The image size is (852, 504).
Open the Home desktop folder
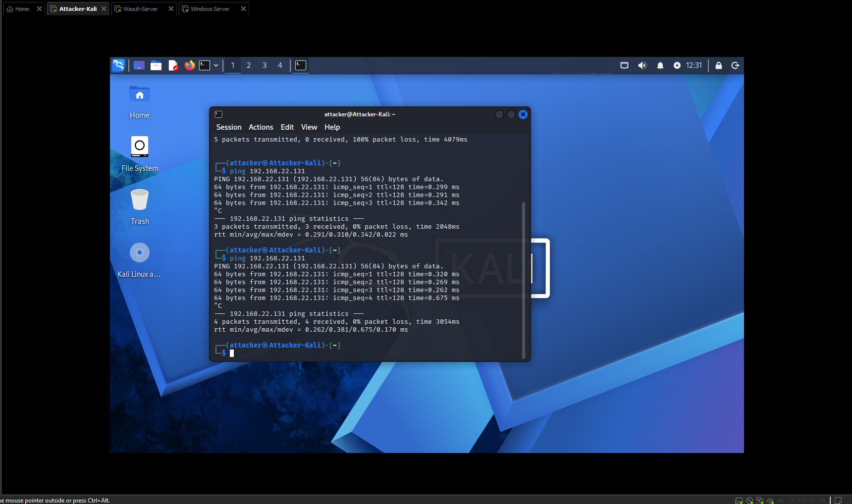pyautogui.click(x=140, y=102)
